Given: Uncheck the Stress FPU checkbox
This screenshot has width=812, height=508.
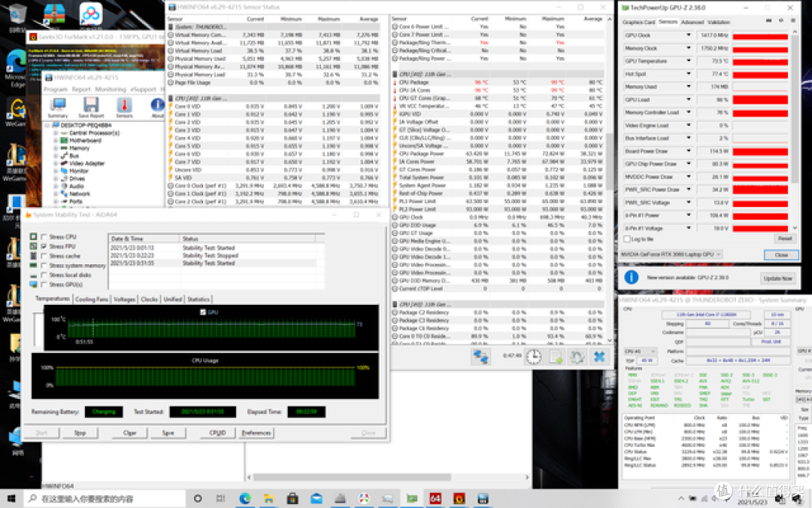Looking at the screenshot, I should [44, 247].
